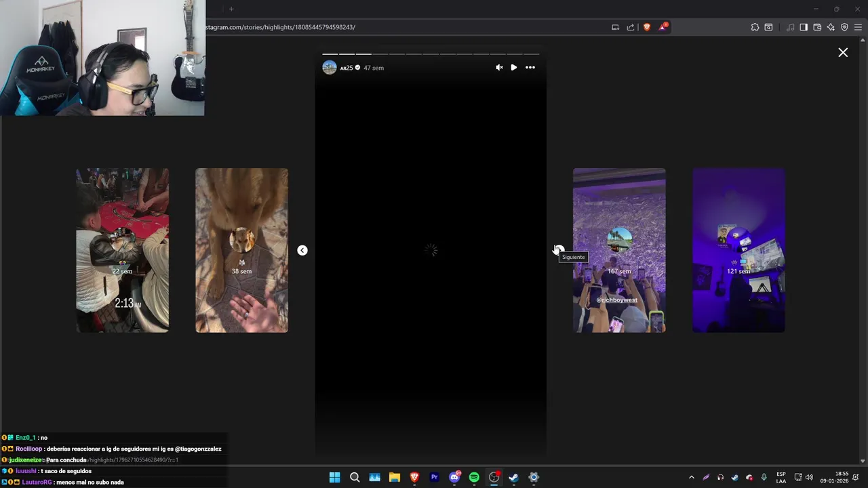Open Spotify from the taskbar

pos(474,477)
